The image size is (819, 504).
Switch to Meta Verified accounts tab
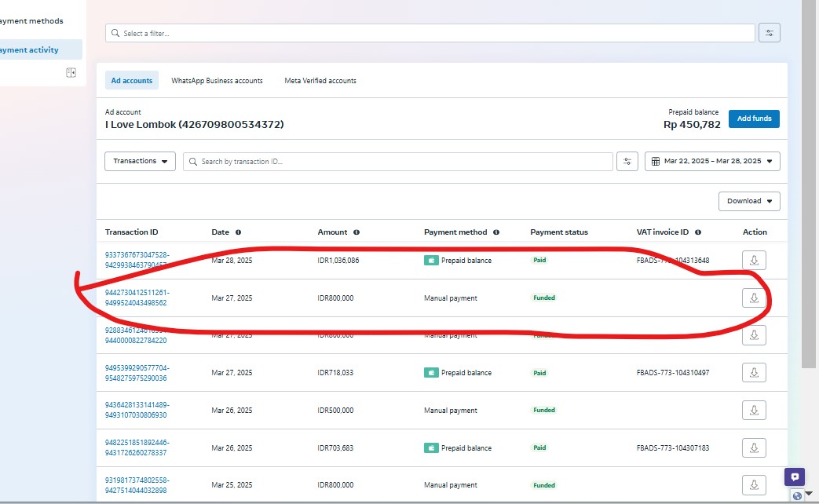coord(320,81)
